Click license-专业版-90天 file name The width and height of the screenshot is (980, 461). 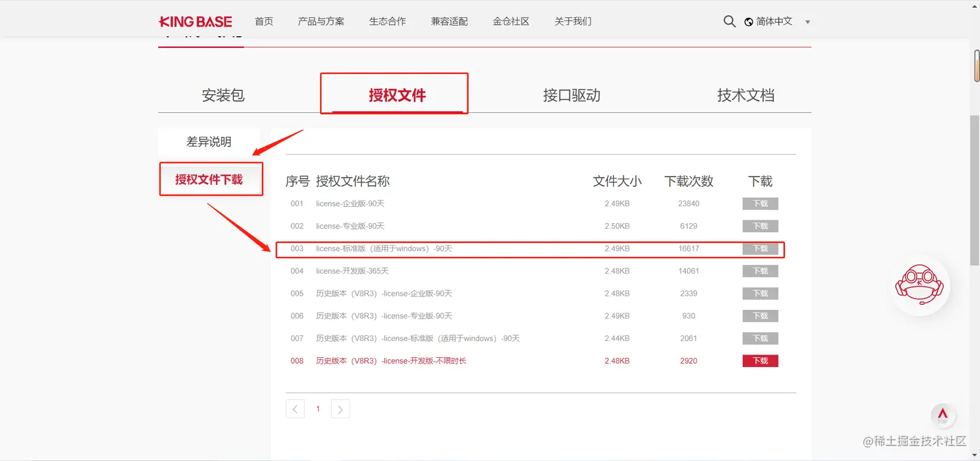pos(350,226)
